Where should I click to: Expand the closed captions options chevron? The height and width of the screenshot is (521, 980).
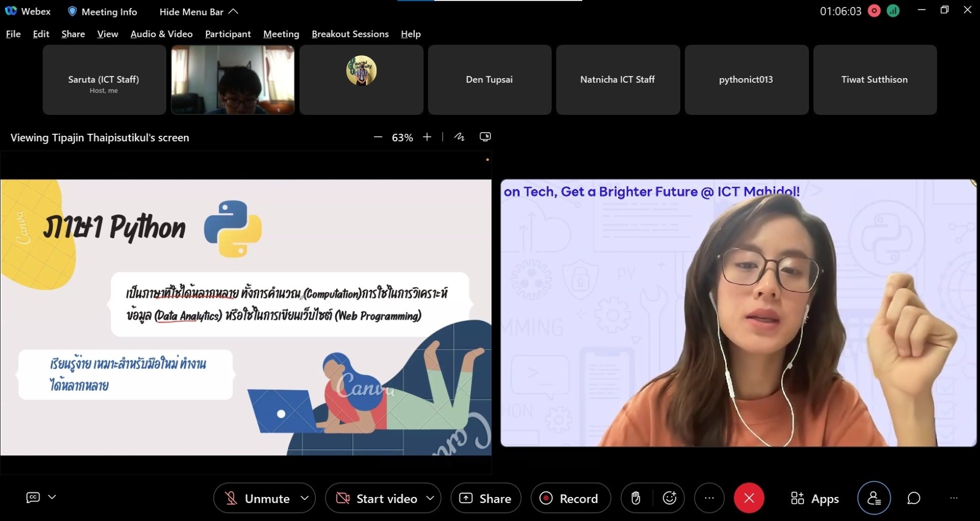point(52,497)
